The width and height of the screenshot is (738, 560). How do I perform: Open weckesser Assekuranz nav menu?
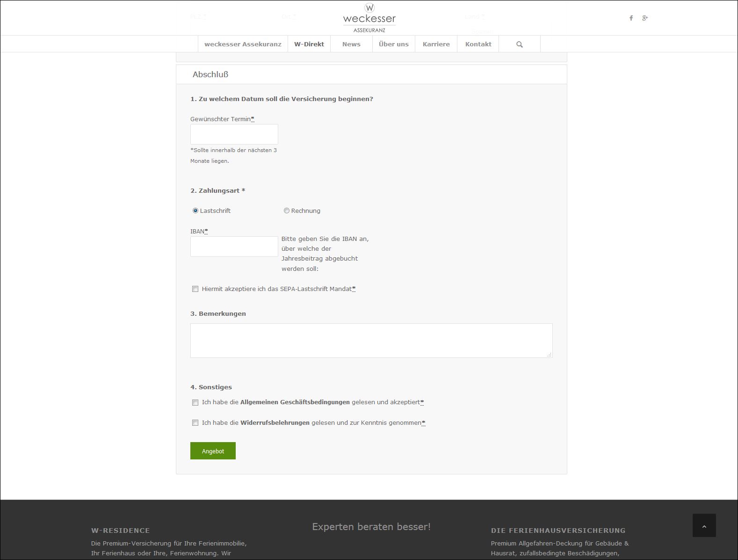click(243, 44)
